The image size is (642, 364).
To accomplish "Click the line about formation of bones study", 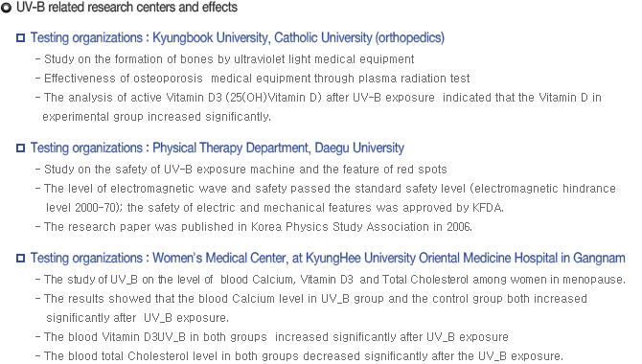I will point(225,59).
